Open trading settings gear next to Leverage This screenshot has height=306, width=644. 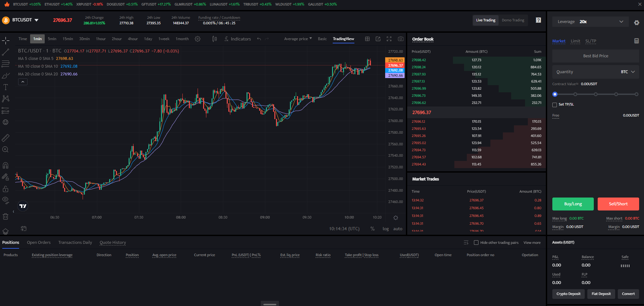tap(637, 23)
